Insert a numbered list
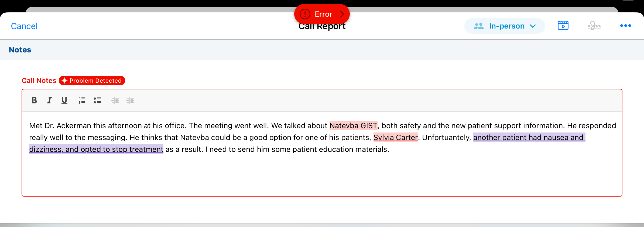This screenshot has height=227, width=644. click(x=82, y=100)
